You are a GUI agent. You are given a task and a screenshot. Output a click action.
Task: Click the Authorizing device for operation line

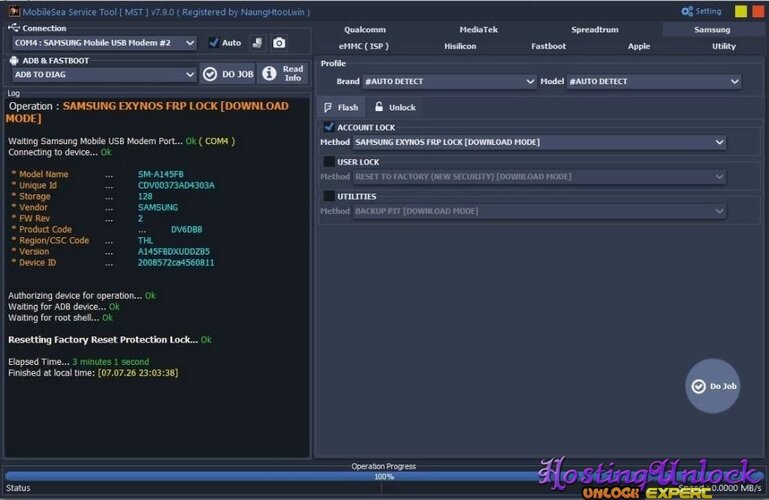(x=82, y=296)
